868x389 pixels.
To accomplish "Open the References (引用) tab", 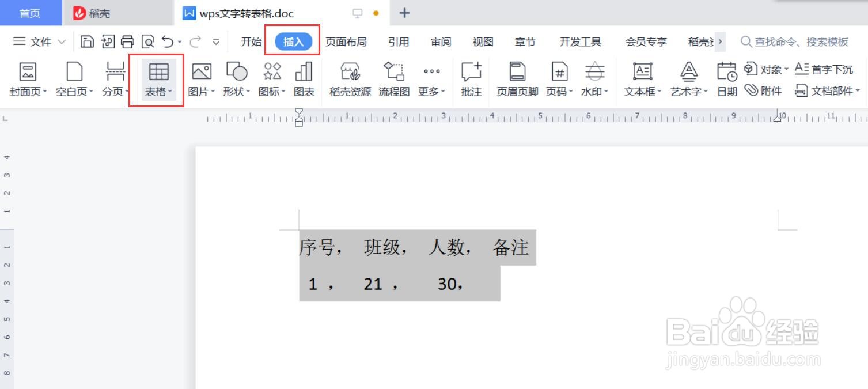I will pos(399,41).
